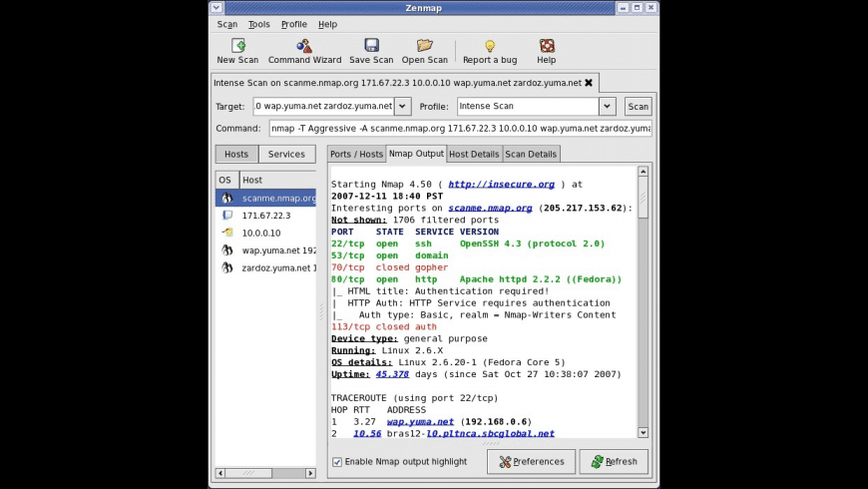868x489 pixels.
Task: Switch to Ports / Hosts tab
Action: (x=356, y=154)
